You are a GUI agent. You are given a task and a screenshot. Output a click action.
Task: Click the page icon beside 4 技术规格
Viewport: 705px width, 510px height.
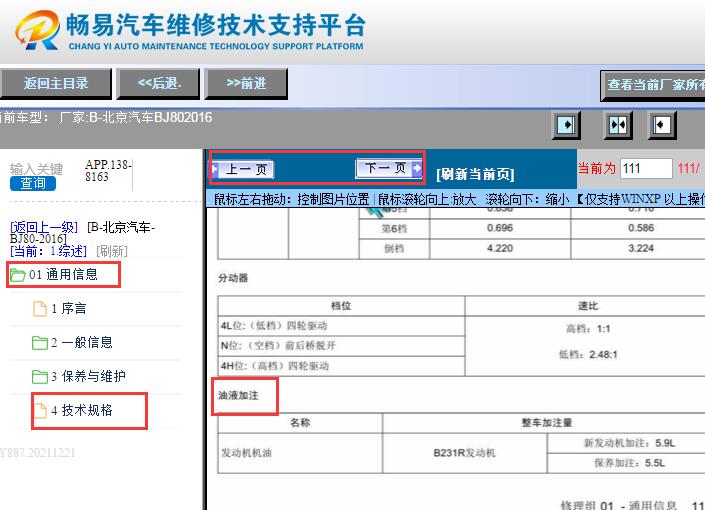pyautogui.click(x=40, y=410)
